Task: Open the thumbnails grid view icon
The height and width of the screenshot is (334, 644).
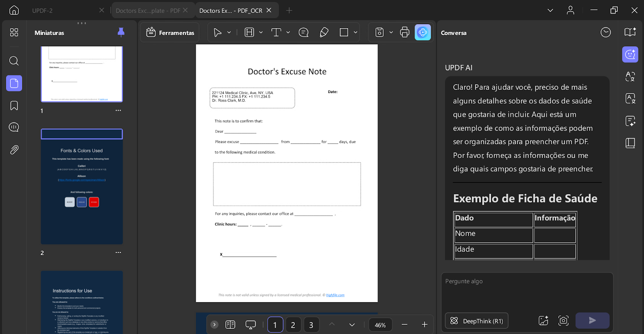Action: click(14, 32)
